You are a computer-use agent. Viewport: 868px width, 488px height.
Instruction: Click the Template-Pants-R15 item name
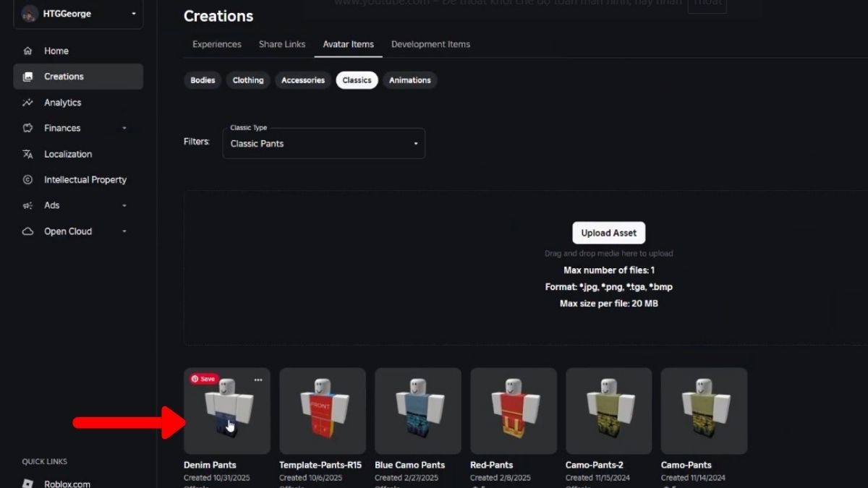pos(320,465)
